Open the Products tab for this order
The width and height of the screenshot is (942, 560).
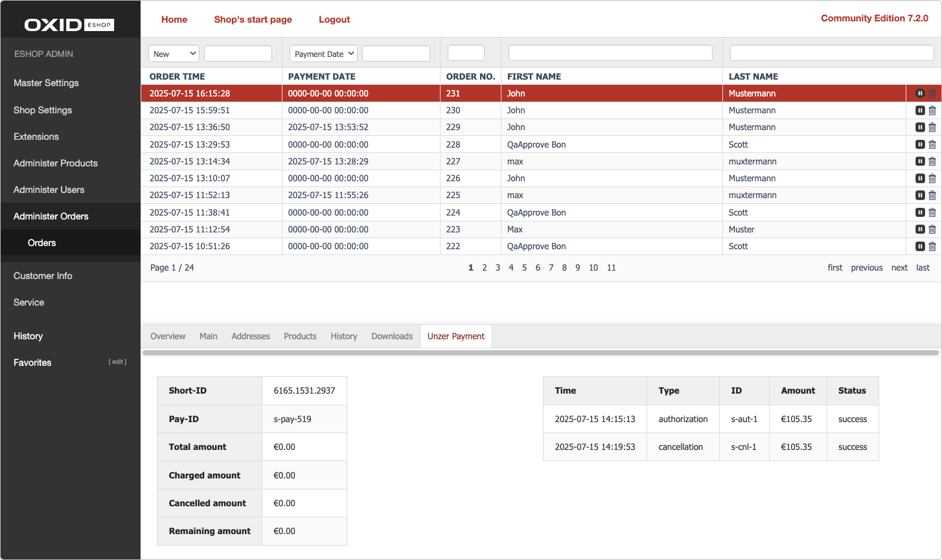pos(300,336)
